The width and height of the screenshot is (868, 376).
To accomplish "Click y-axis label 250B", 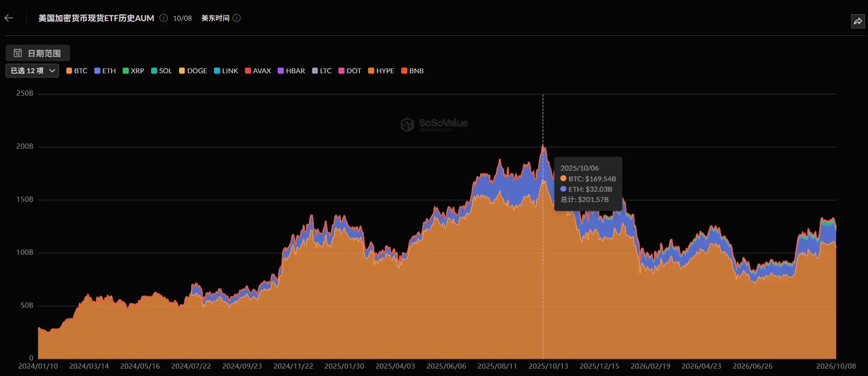I will (25, 93).
